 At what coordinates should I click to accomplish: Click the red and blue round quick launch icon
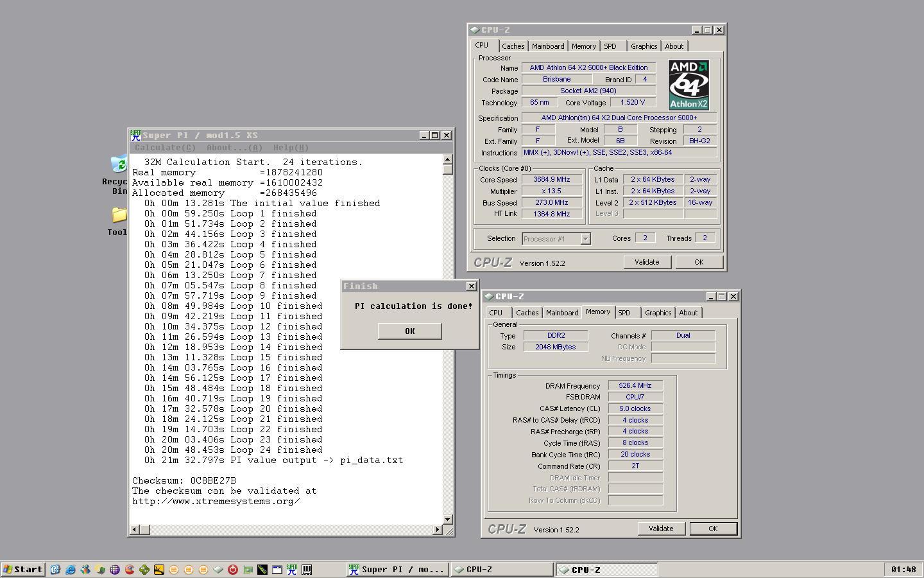[130, 569]
